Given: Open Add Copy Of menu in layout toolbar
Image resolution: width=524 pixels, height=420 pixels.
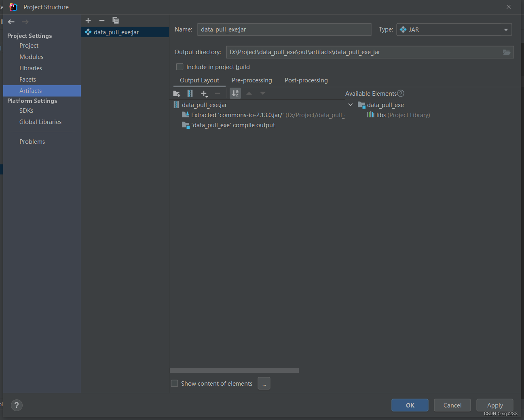Looking at the screenshot, I should point(204,93).
